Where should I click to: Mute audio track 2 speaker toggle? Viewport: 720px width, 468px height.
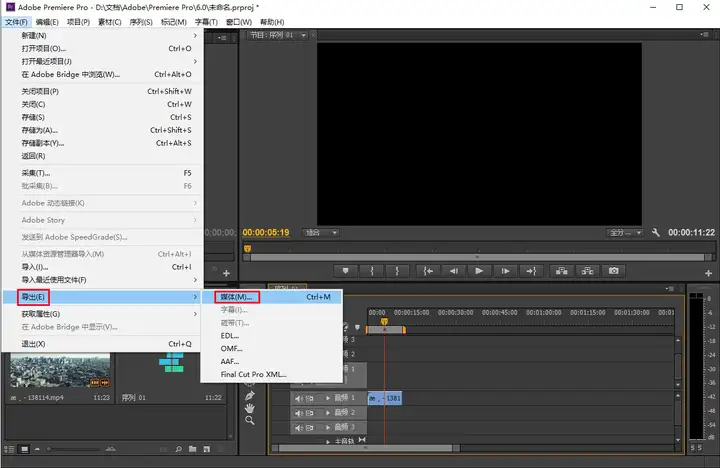click(x=298, y=413)
